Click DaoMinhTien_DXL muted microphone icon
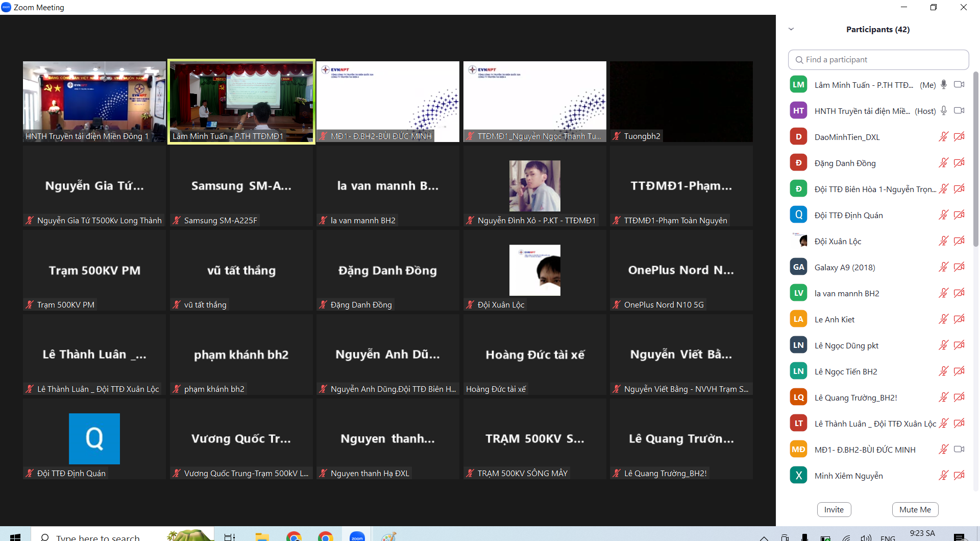The width and height of the screenshot is (980, 541). [x=943, y=137]
